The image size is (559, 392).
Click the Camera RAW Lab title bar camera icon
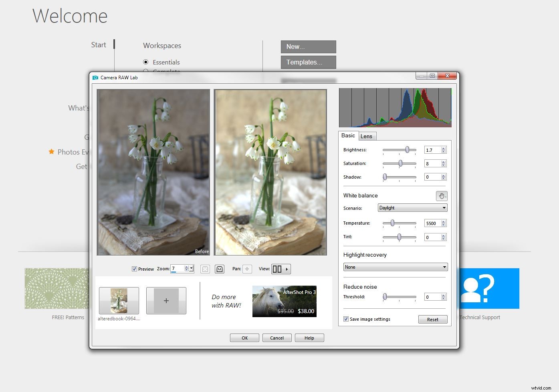pos(95,77)
